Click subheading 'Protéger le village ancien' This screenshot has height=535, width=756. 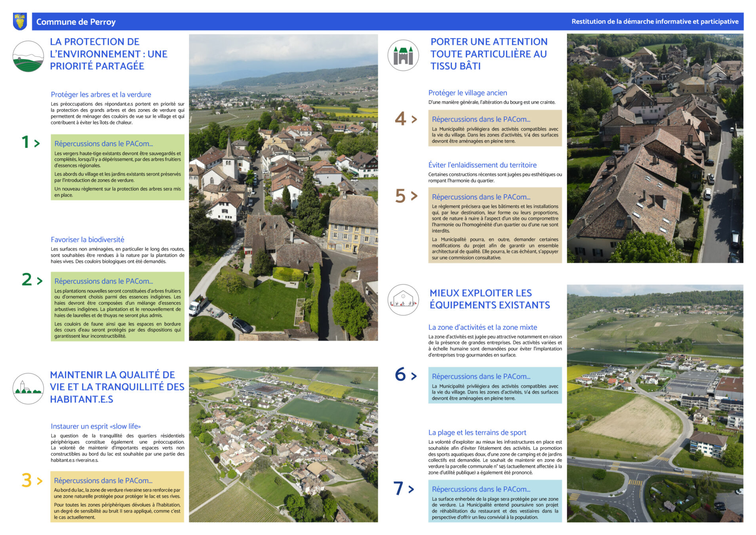pyautogui.click(x=468, y=93)
